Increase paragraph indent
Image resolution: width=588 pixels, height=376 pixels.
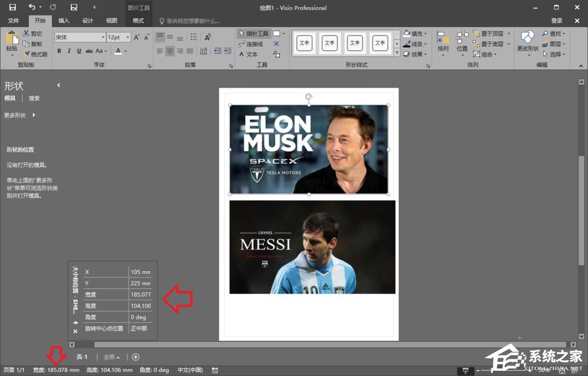click(x=228, y=51)
